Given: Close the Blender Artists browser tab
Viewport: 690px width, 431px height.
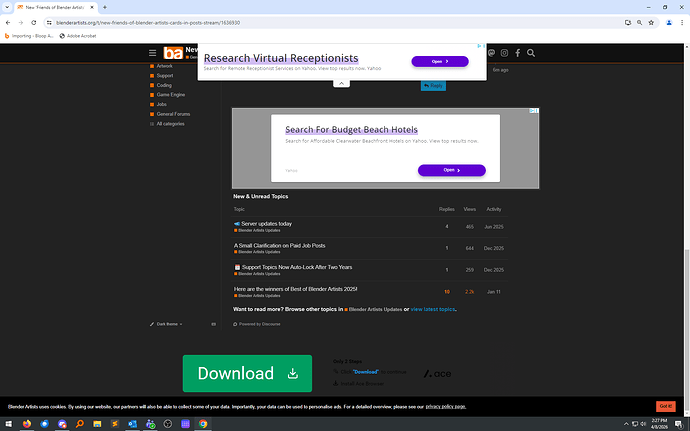Looking at the screenshot, I should tap(92, 7).
